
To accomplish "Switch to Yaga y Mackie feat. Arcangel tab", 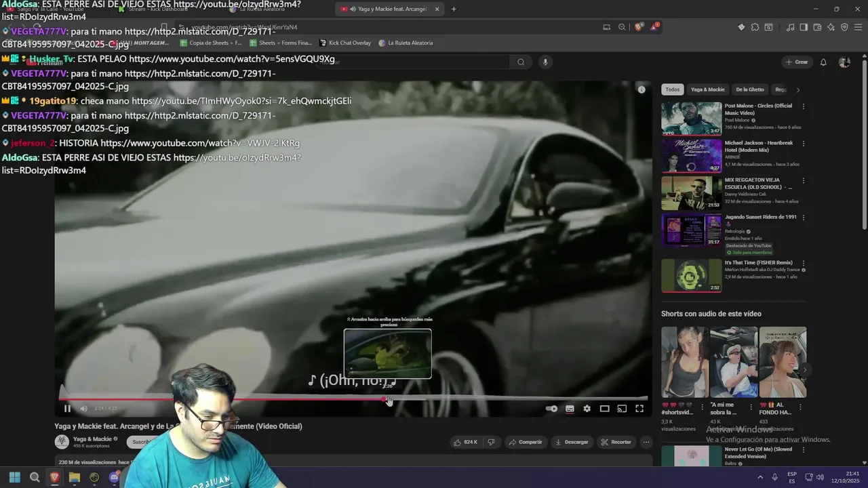I will point(389,9).
